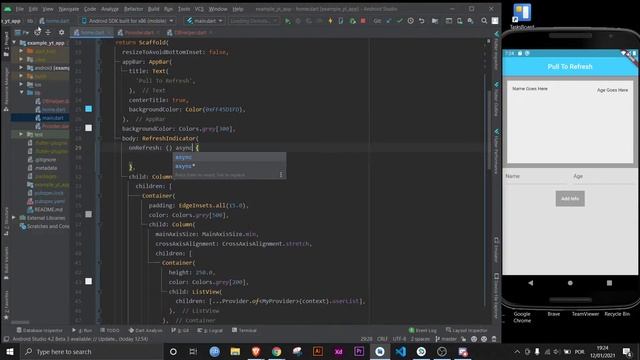
Task: Open the Refactor menu
Action: [133, 9]
